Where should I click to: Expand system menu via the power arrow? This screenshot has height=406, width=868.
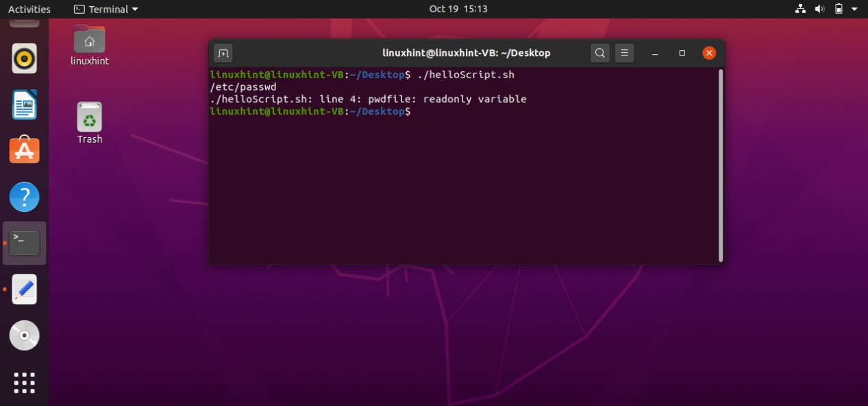854,9
